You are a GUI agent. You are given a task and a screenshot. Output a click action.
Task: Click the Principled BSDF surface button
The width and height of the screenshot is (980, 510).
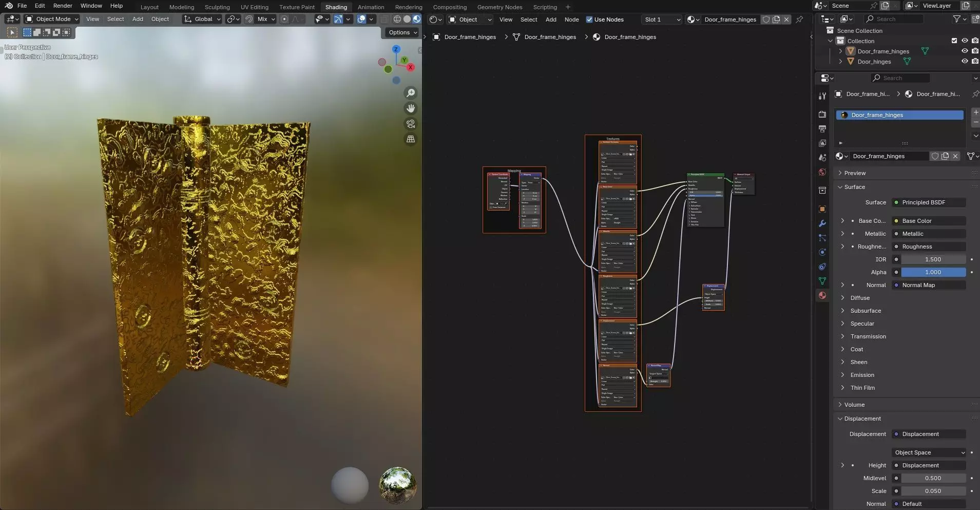point(929,202)
